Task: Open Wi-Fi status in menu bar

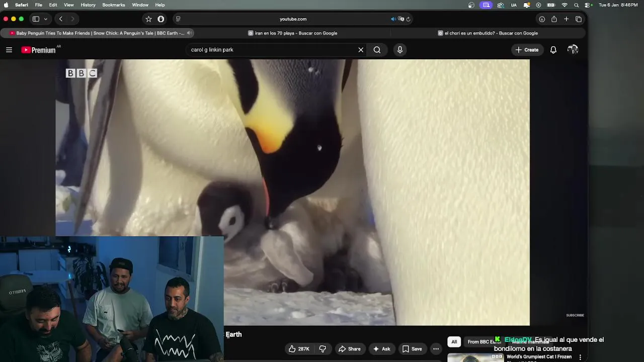Action: click(x=565, y=5)
